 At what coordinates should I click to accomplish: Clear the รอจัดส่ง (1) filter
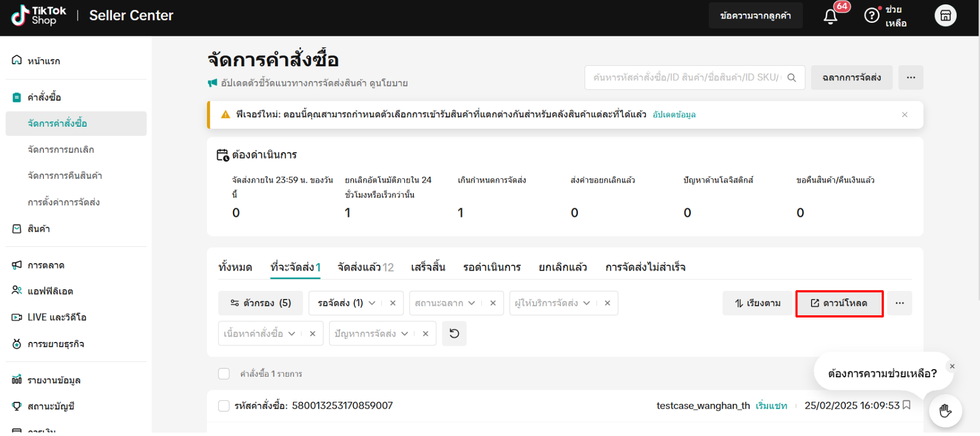point(393,303)
